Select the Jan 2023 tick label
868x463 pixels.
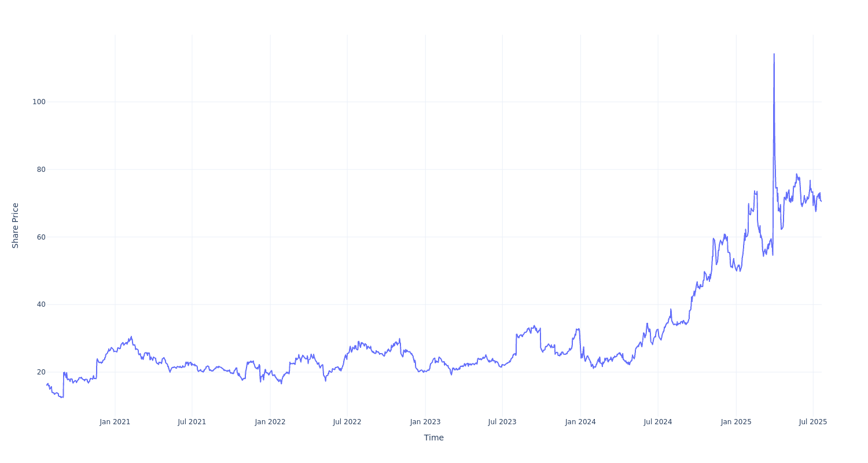425,422
